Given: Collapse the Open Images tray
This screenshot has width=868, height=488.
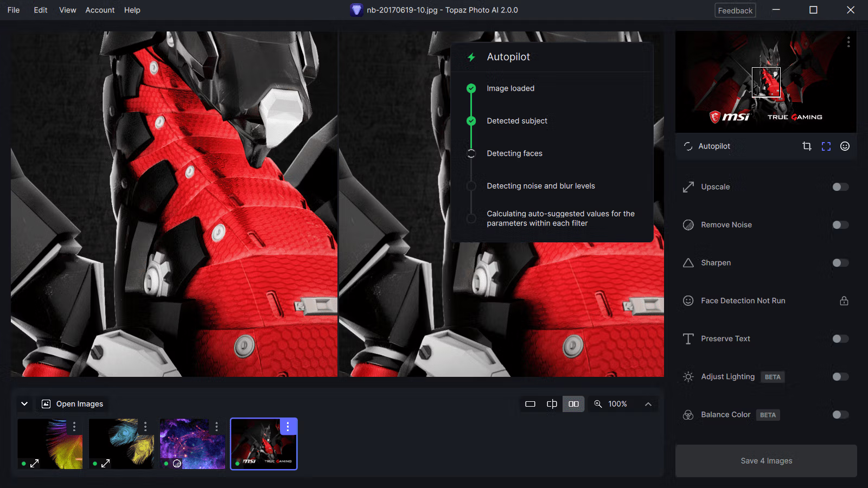Looking at the screenshot, I should [x=24, y=404].
